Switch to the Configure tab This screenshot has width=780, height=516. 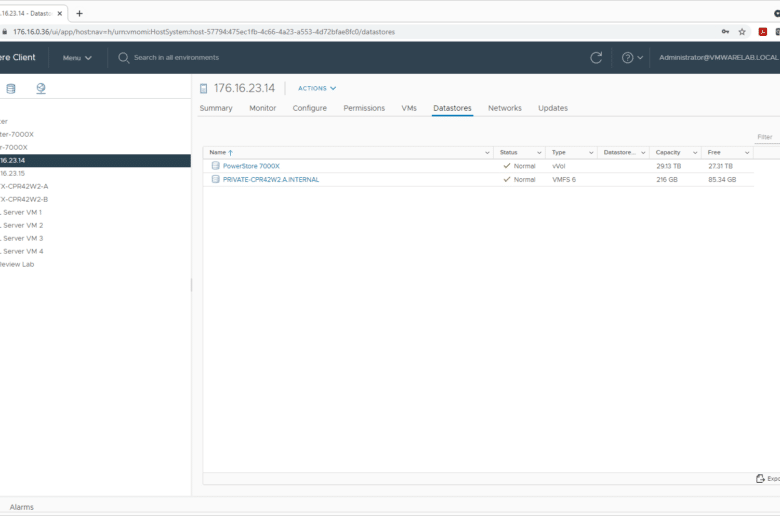pos(309,108)
